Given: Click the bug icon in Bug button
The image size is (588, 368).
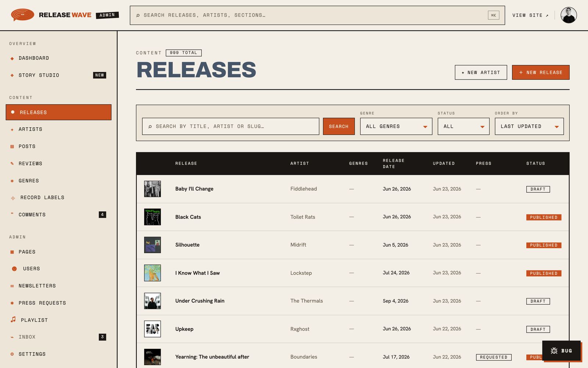Looking at the screenshot, I should 554,351.
